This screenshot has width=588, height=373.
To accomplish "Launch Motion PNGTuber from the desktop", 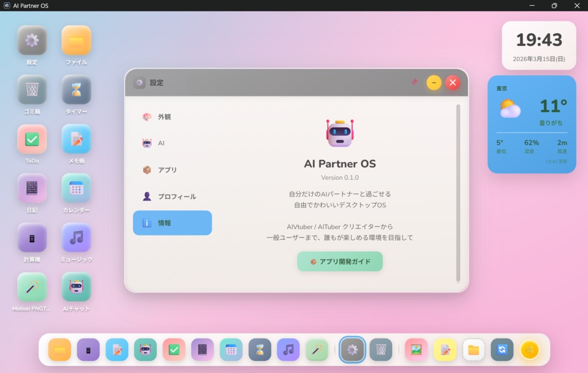I will pyautogui.click(x=32, y=292).
